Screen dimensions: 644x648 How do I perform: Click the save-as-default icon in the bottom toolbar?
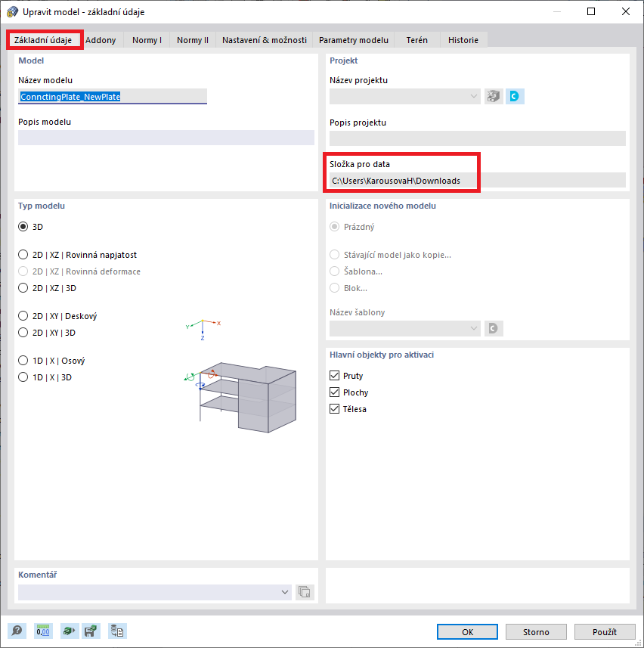(91, 631)
